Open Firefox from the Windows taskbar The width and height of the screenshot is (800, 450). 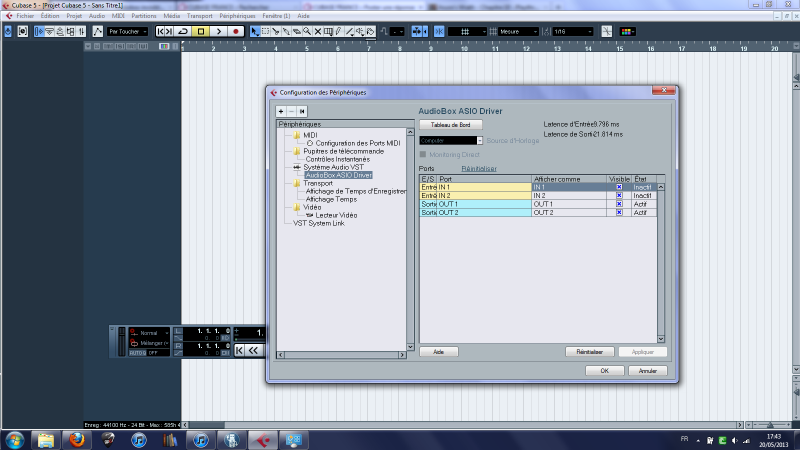point(77,439)
